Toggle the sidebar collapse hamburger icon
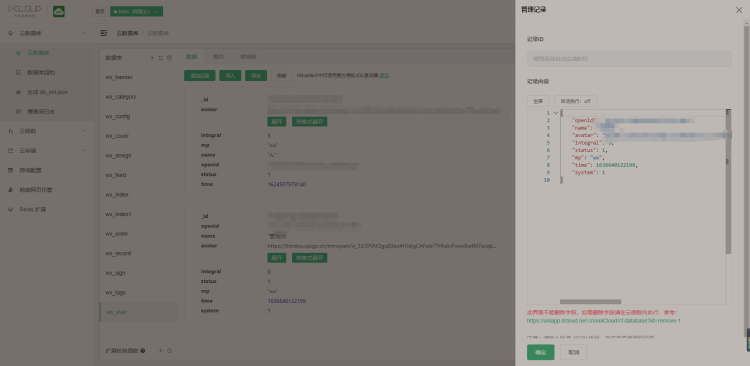 point(103,33)
